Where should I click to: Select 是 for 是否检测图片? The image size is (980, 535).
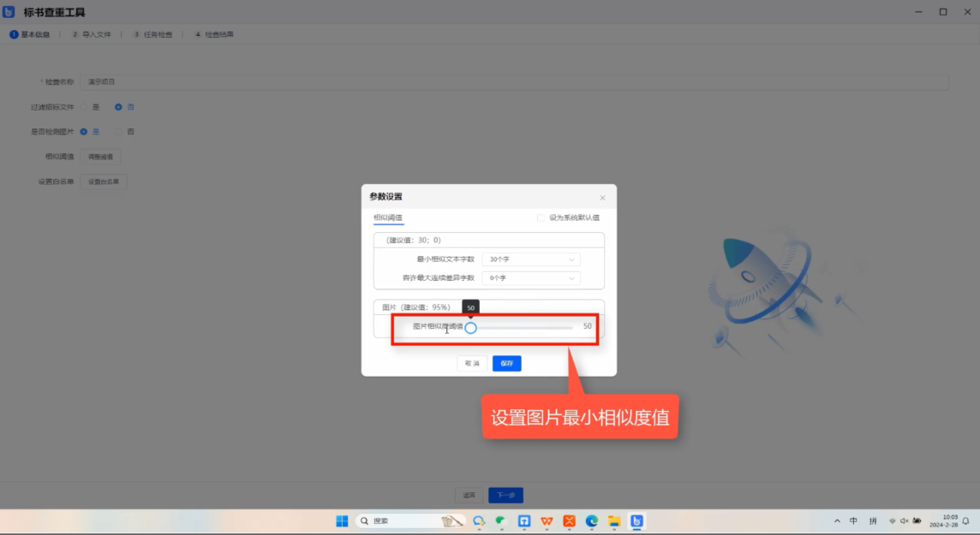(x=84, y=132)
